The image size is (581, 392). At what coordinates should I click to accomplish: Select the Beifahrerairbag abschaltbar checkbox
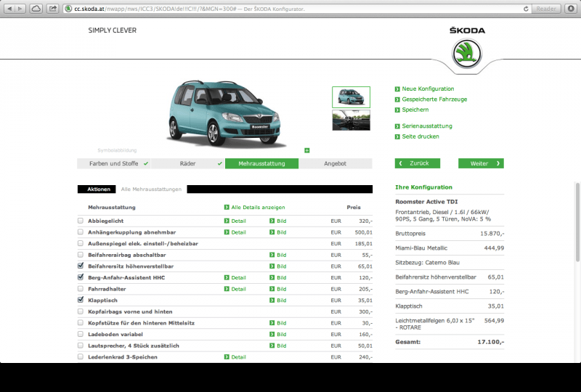(81, 255)
